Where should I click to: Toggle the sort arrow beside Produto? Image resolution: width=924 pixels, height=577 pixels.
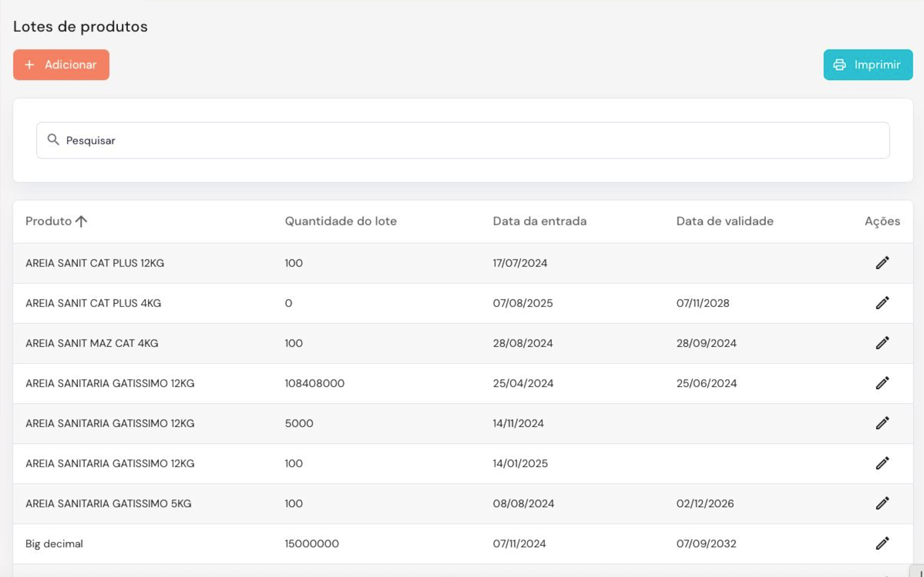(81, 221)
